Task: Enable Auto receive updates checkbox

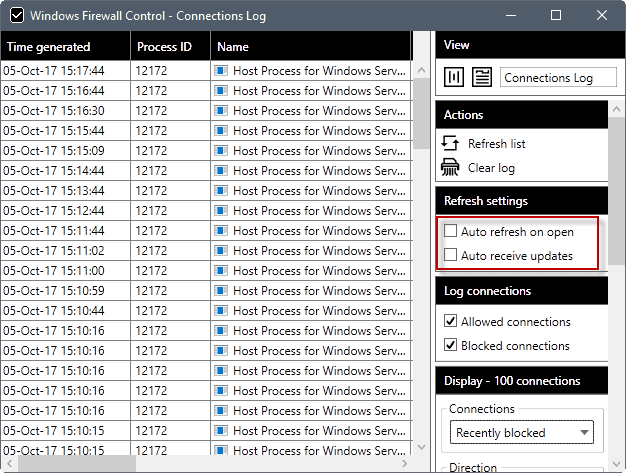Action: tap(450, 255)
